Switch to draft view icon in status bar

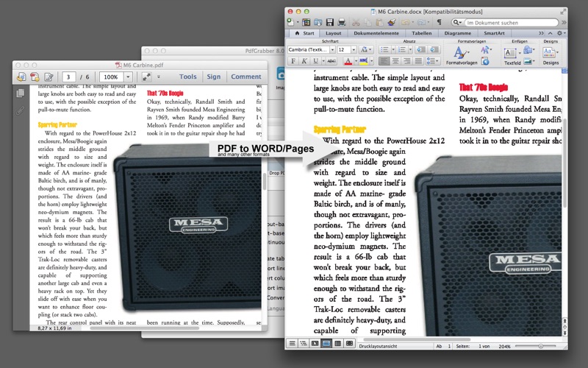292,343
